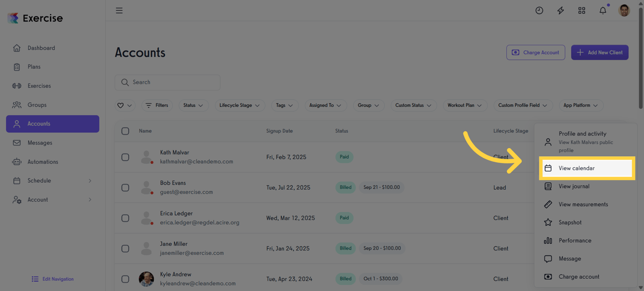
Task: Open the Status filter dropdown
Action: [x=193, y=105]
